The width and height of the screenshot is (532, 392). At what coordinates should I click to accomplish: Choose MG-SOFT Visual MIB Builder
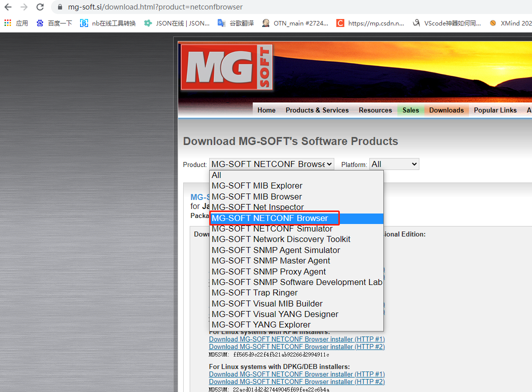click(297, 303)
